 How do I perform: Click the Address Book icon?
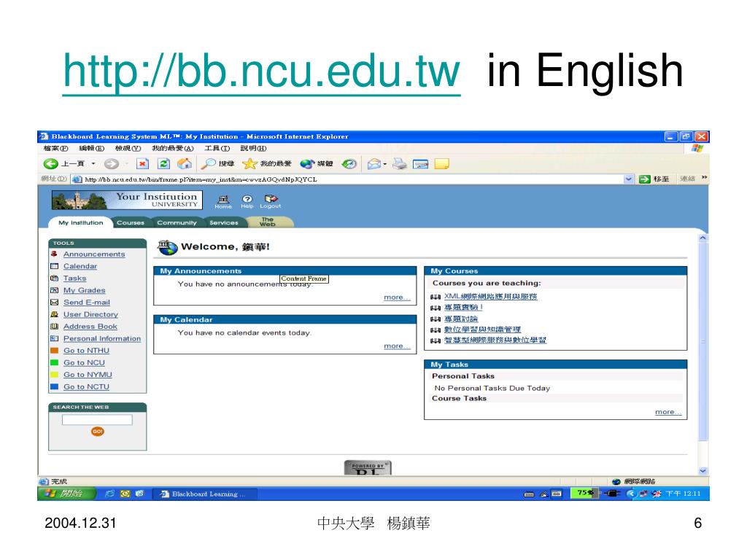(54, 326)
